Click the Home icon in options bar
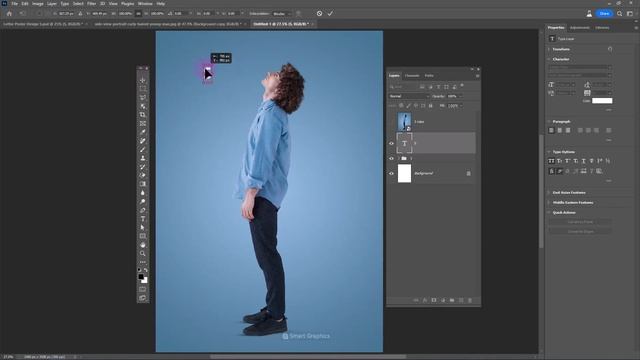640x360 pixels. click(9, 13)
